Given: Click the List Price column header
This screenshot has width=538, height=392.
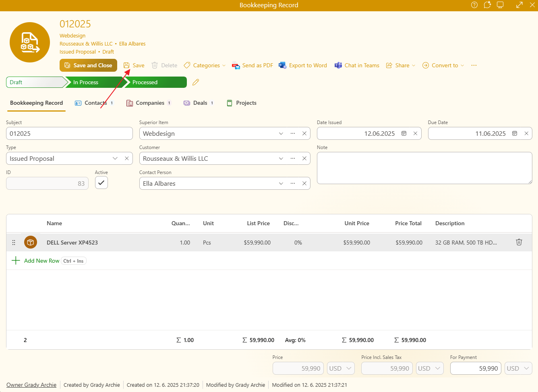Looking at the screenshot, I should pyautogui.click(x=259, y=223).
